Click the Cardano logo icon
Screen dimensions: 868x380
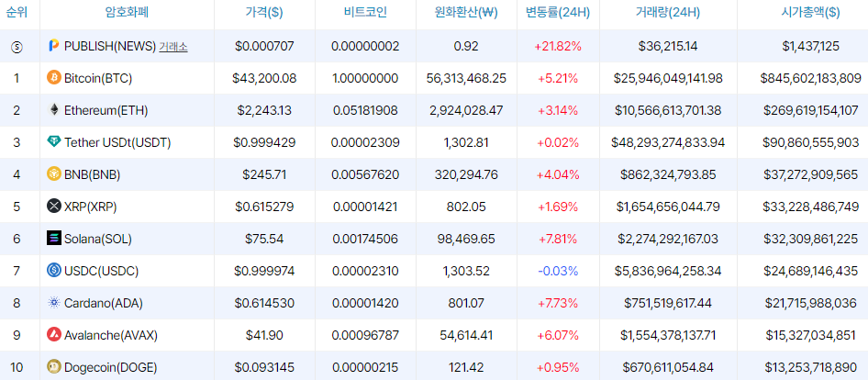pyautogui.click(x=54, y=303)
